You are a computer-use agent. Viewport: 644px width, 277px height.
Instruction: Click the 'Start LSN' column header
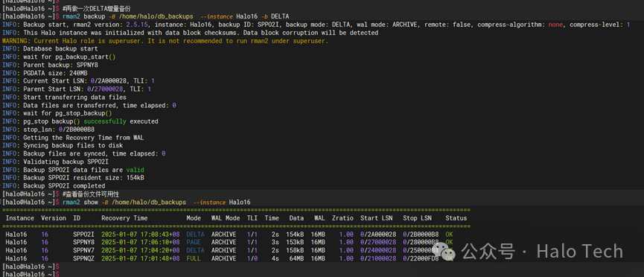(x=376, y=218)
